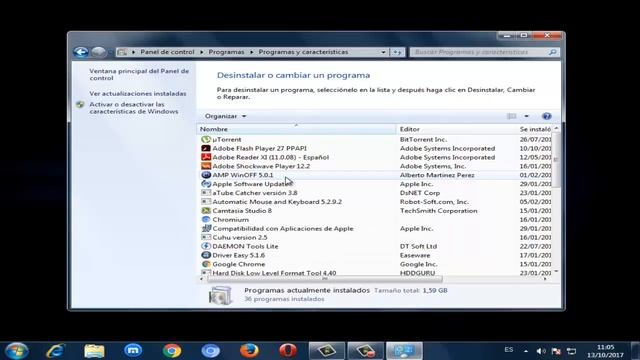Click the help question mark icon
This screenshot has height=360, width=640.
547,116
